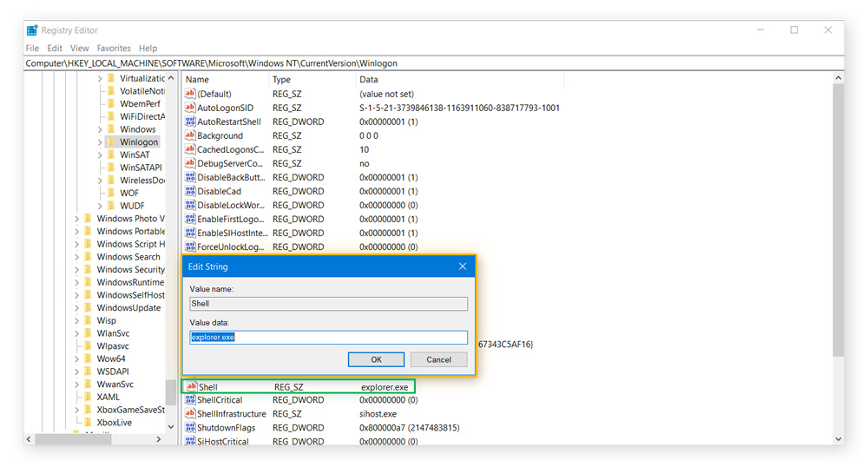Click the Shell string value icon
The width and height of the screenshot is (868, 467).
(191, 386)
